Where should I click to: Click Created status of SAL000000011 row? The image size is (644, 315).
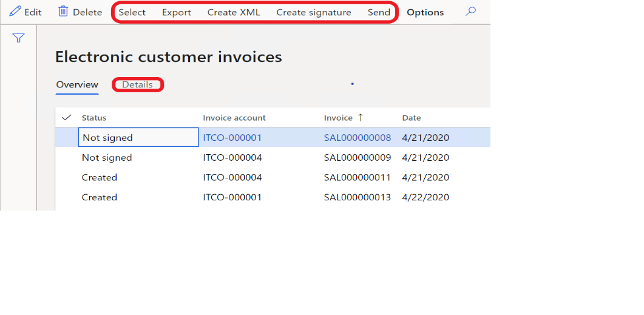point(100,177)
